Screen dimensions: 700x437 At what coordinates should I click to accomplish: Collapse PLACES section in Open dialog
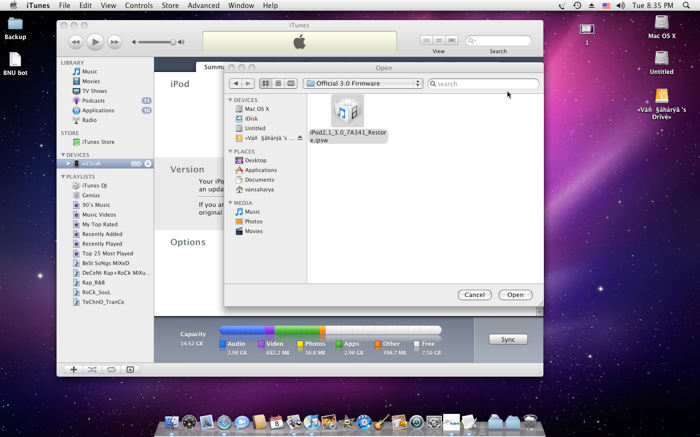pyautogui.click(x=230, y=151)
